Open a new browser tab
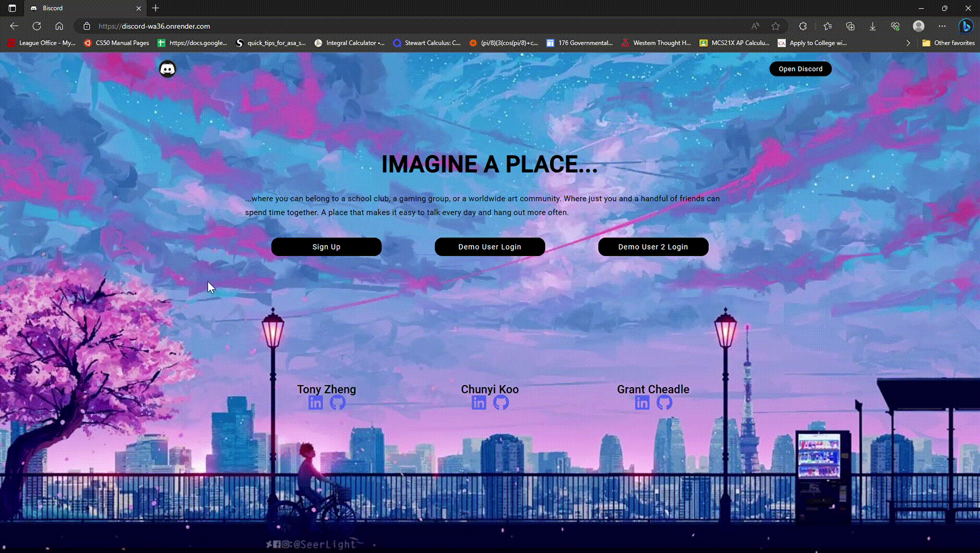The height and width of the screenshot is (553, 980). coord(156,8)
